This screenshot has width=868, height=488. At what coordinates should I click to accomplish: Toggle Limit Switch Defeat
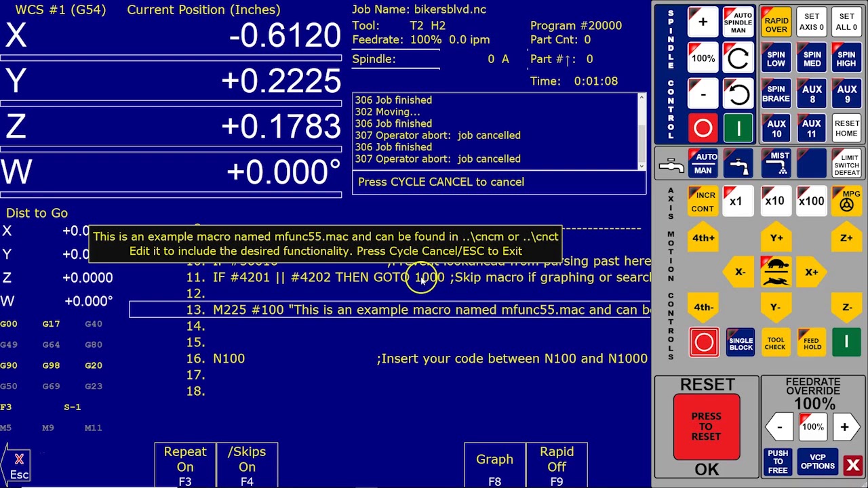tap(846, 163)
